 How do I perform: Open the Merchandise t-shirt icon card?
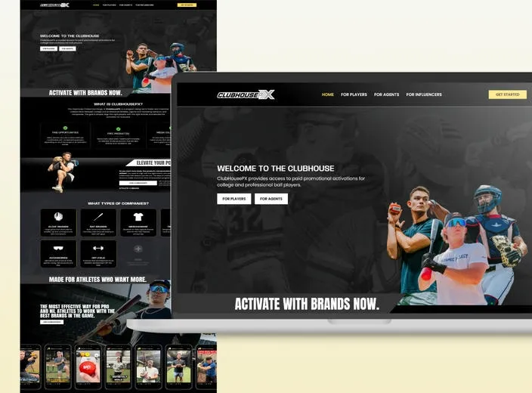coord(138,222)
